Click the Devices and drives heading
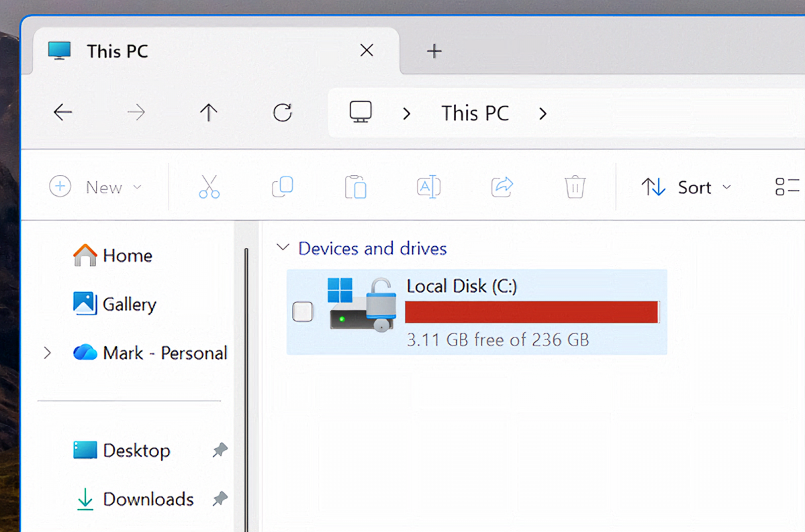805x532 pixels. [373, 248]
